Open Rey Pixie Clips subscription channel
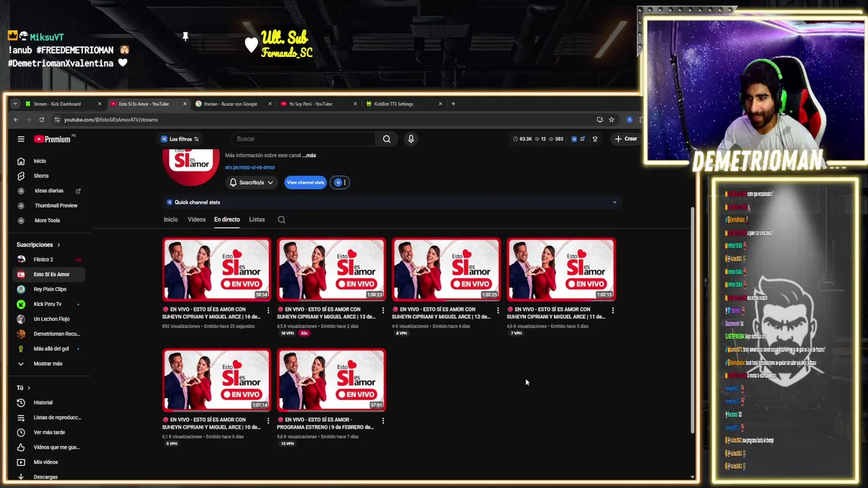Screen dimensions: 868x488 [x=47, y=289]
